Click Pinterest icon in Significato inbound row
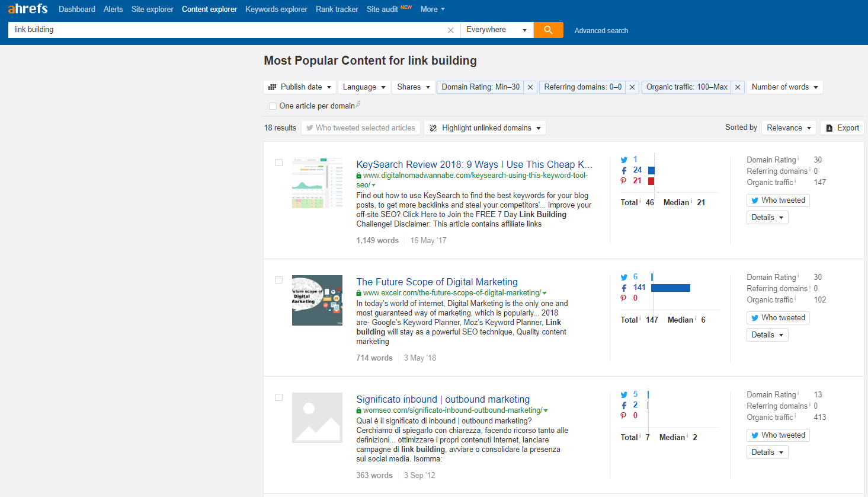This screenshot has height=497, width=868. coord(623,416)
